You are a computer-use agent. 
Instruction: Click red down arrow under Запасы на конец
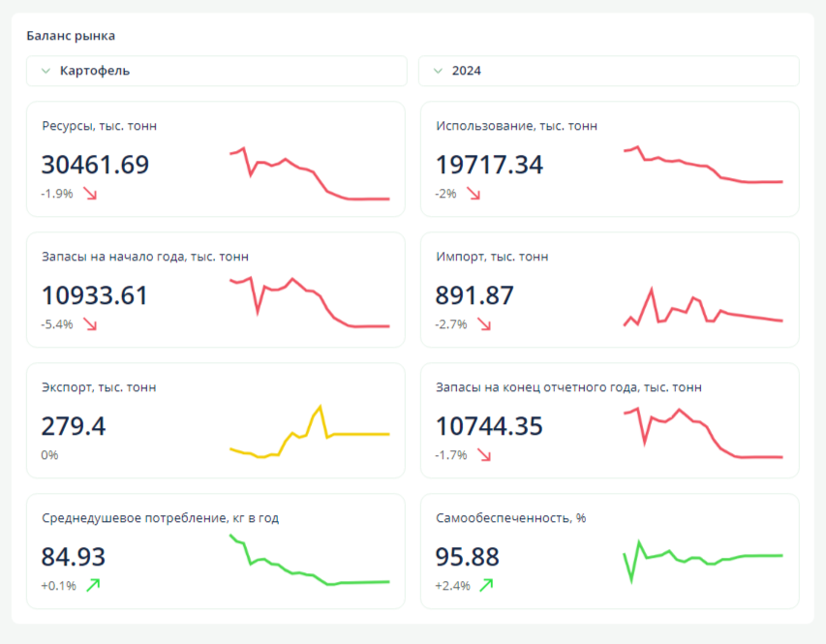click(x=484, y=455)
